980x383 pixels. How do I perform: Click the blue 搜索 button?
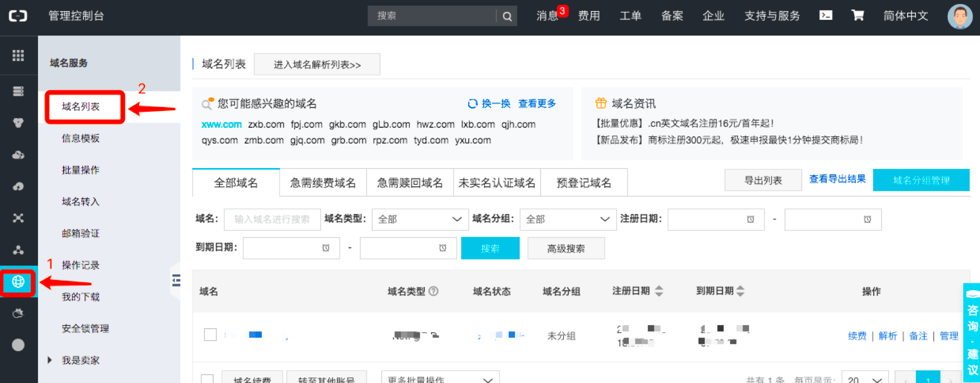coord(490,248)
